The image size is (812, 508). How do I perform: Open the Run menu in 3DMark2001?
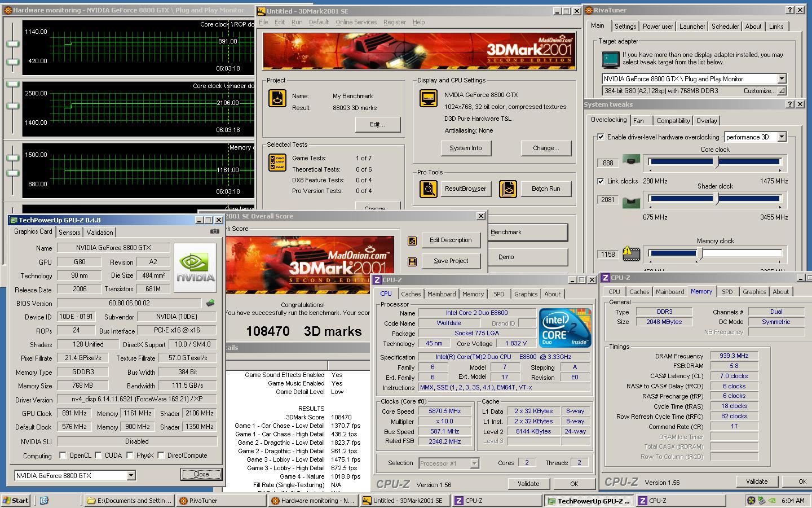coord(297,22)
